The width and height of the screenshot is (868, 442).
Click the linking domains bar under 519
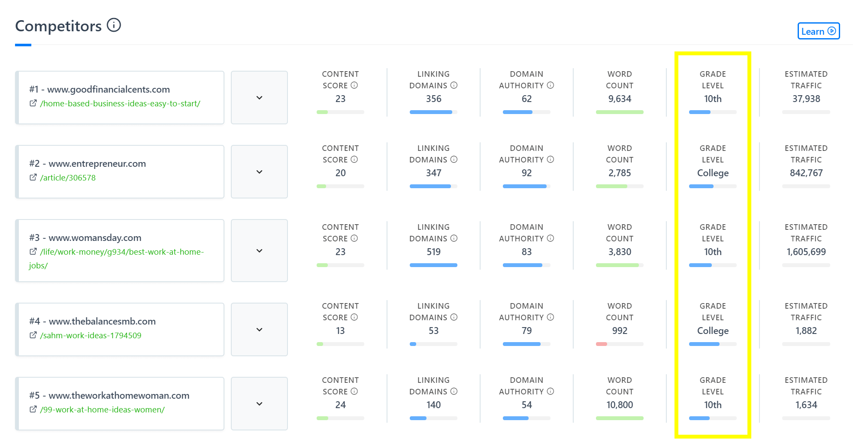tap(433, 265)
